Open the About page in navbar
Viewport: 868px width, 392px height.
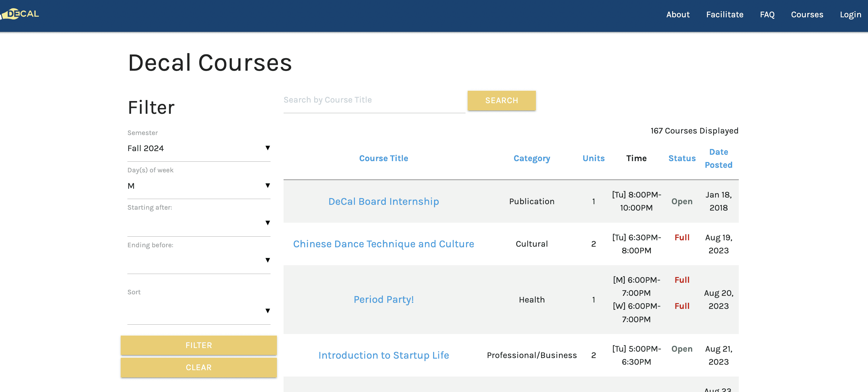(x=678, y=15)
